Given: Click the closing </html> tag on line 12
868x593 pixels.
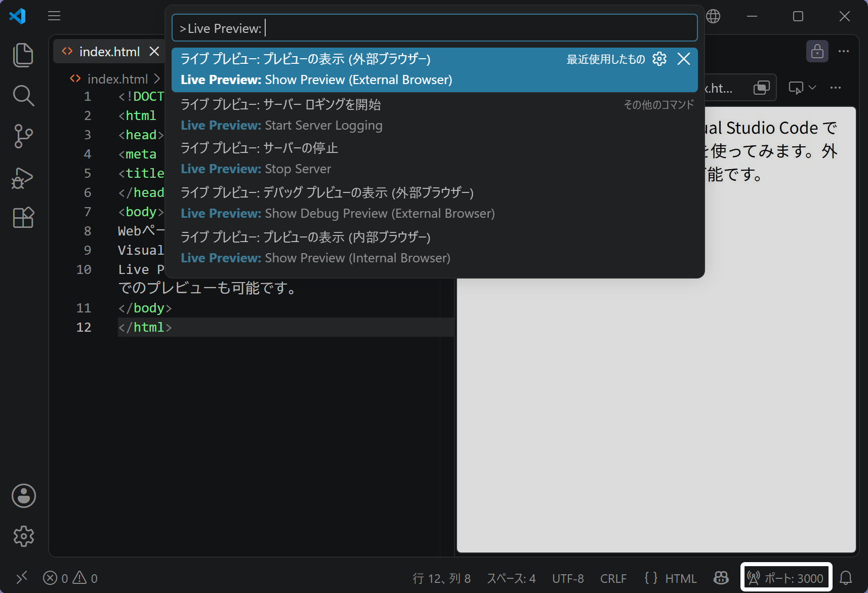Looking at the screenshot, I should pos(145,327).
